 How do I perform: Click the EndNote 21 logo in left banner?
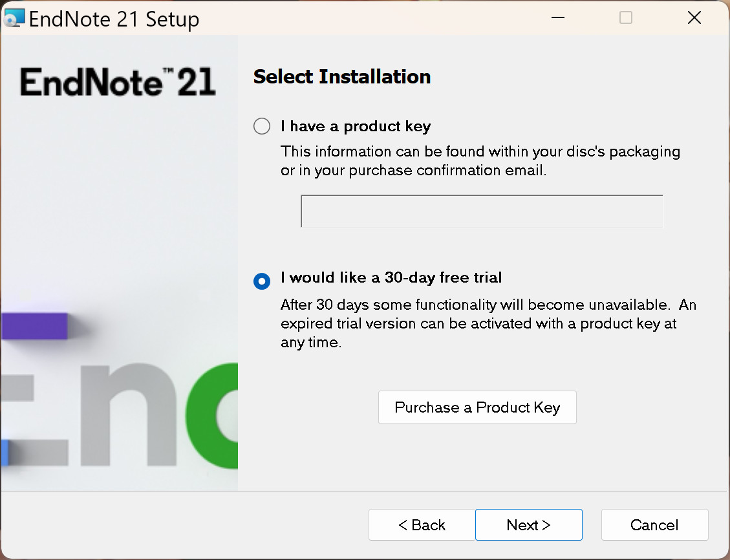[118, 82]
